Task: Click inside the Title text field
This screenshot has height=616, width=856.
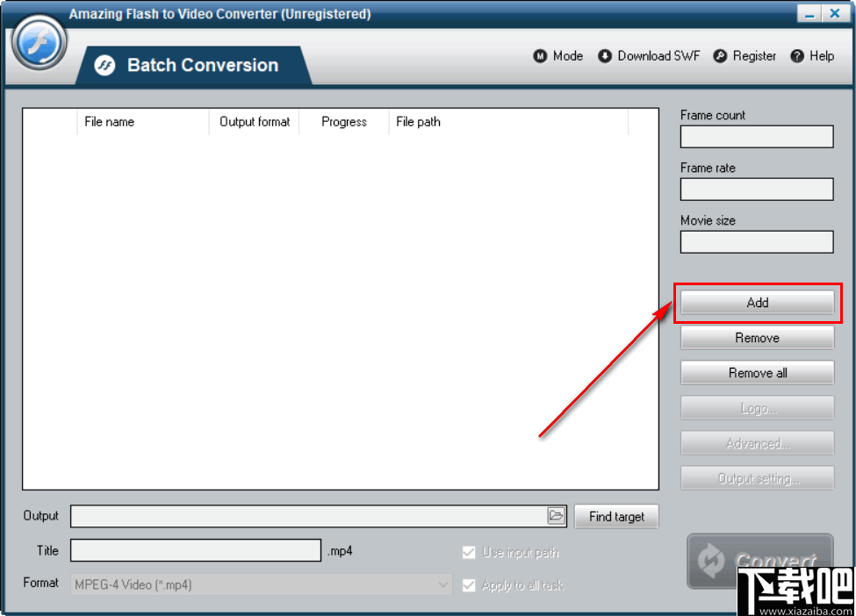Action: pos(195,550)
